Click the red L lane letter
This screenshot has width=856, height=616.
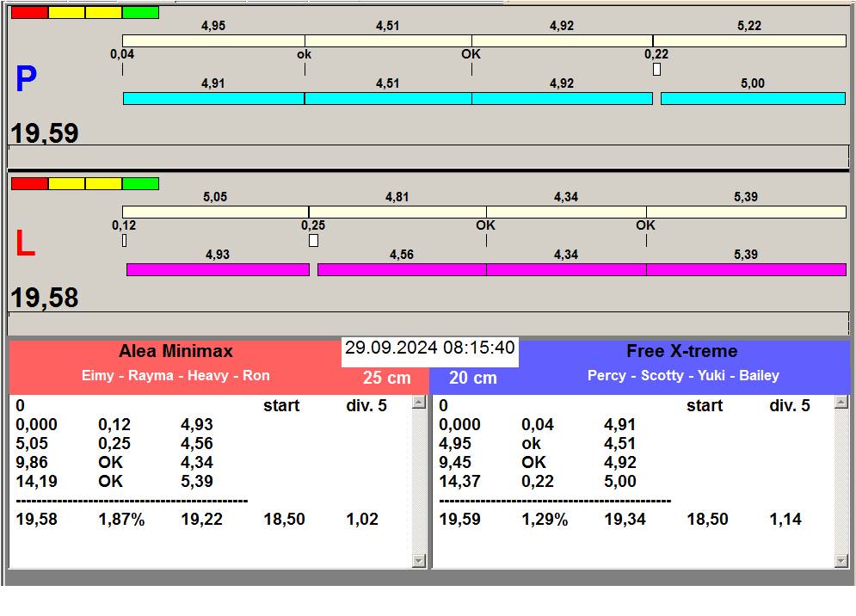tap(25, 243)
